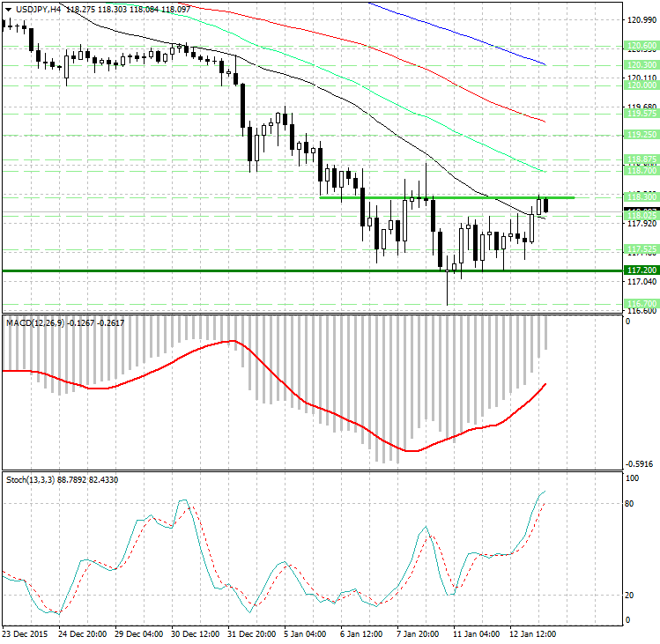
Task: Select the 29 Dec 04:00 time axis label
Action: click(x=138, y=634)
